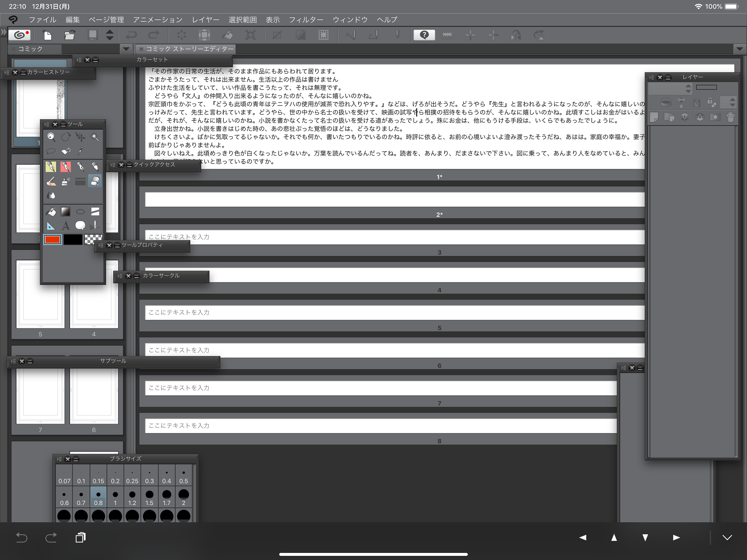Open the フィルター menu
747x560 pixels.
306,20
